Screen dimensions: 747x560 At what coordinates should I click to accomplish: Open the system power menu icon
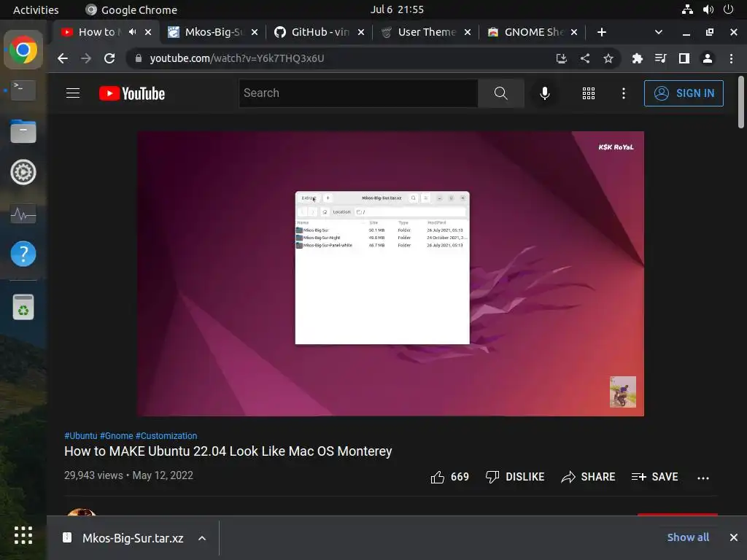tap(728, 9)
